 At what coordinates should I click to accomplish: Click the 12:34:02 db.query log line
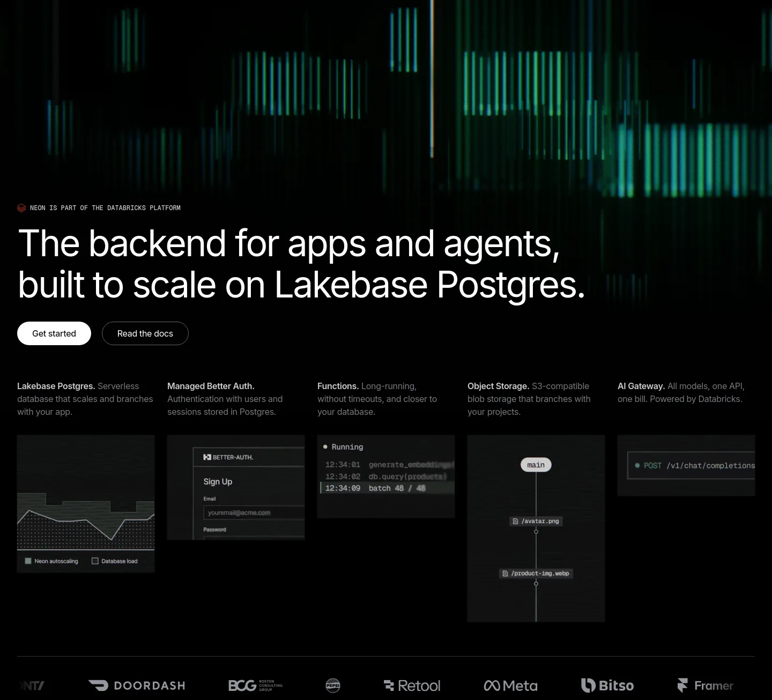[386, 476]
